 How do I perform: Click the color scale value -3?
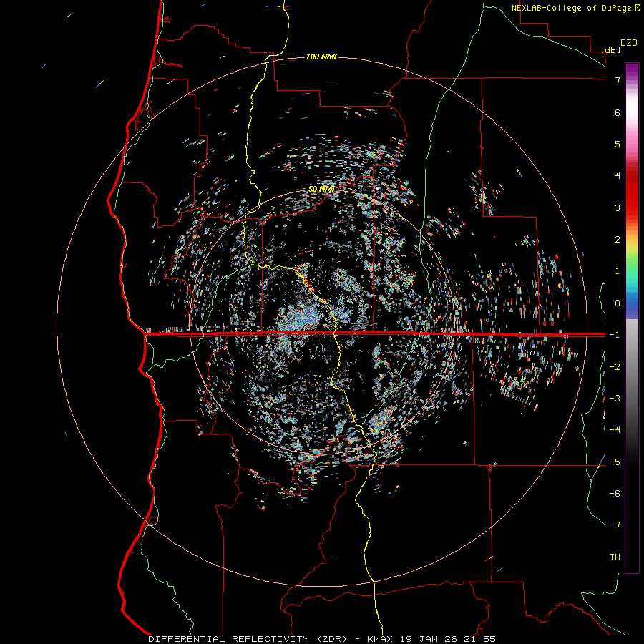(x=615, y=398)
